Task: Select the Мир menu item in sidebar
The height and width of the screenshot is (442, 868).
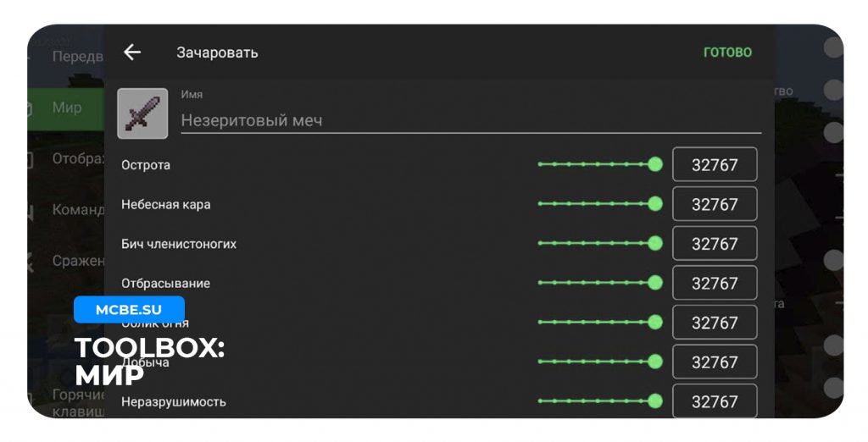Action: pos(67,108)
